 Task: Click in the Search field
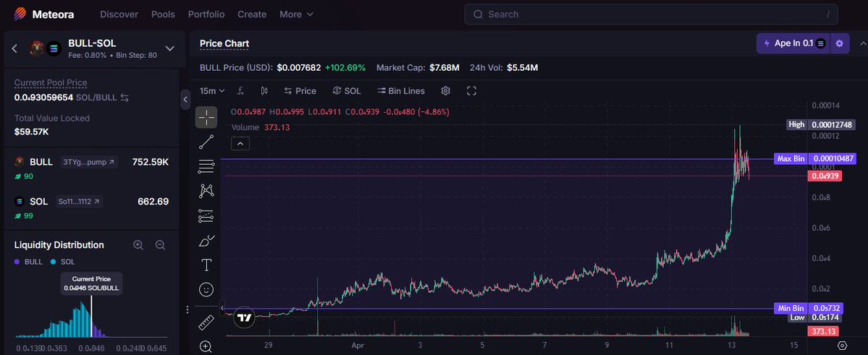[651, 14]
